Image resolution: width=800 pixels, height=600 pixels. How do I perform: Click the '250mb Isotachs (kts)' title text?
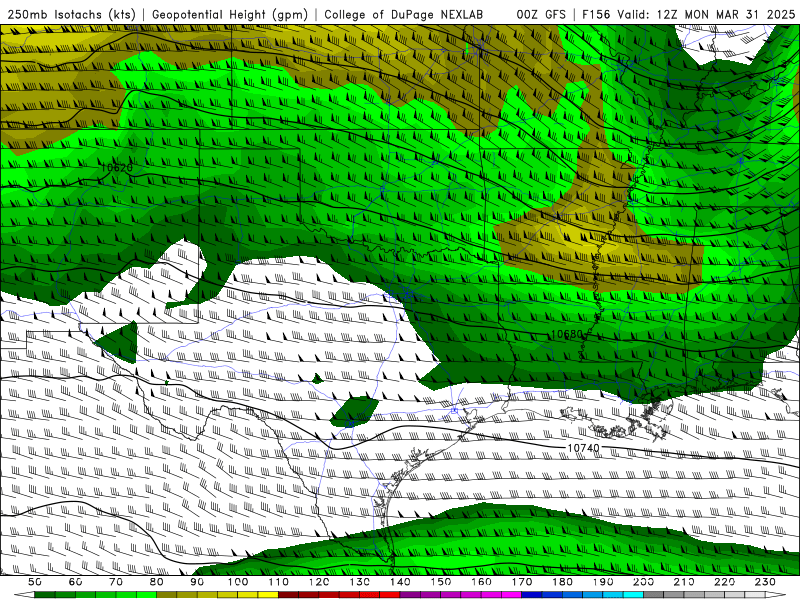[x=71, y=15]
